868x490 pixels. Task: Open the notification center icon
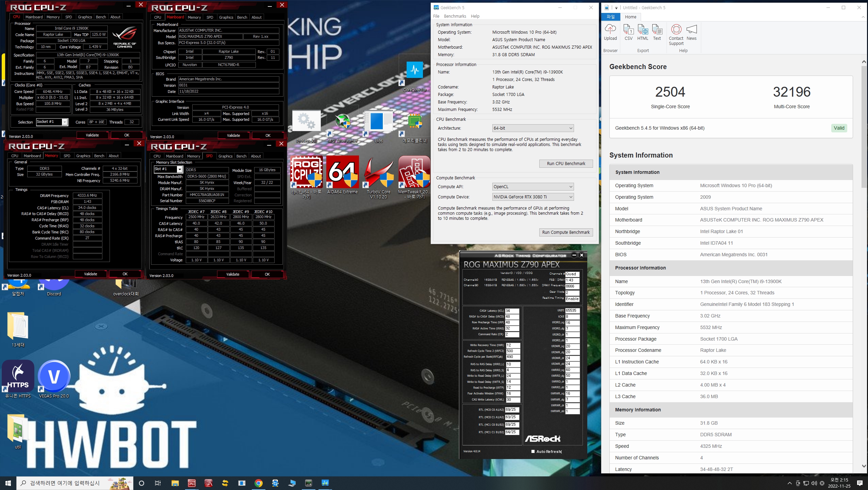[859, 483]
